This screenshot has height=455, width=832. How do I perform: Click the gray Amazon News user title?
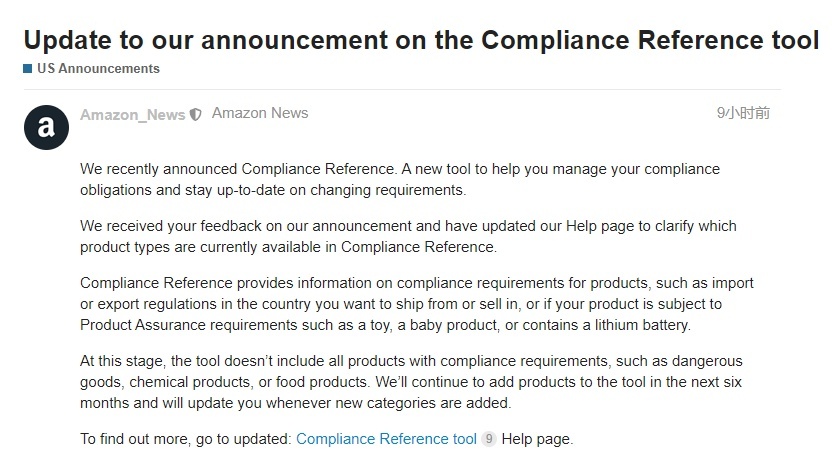[x=260, y=113]
